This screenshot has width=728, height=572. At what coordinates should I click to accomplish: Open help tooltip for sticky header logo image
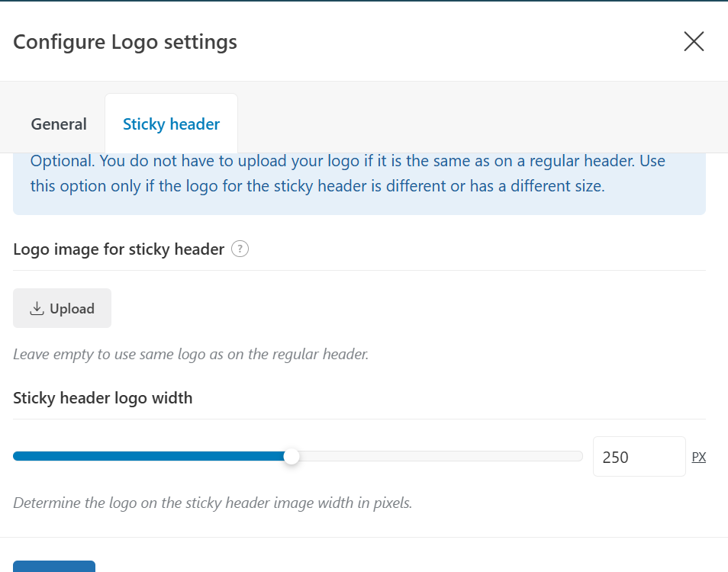tap(240, 249)
